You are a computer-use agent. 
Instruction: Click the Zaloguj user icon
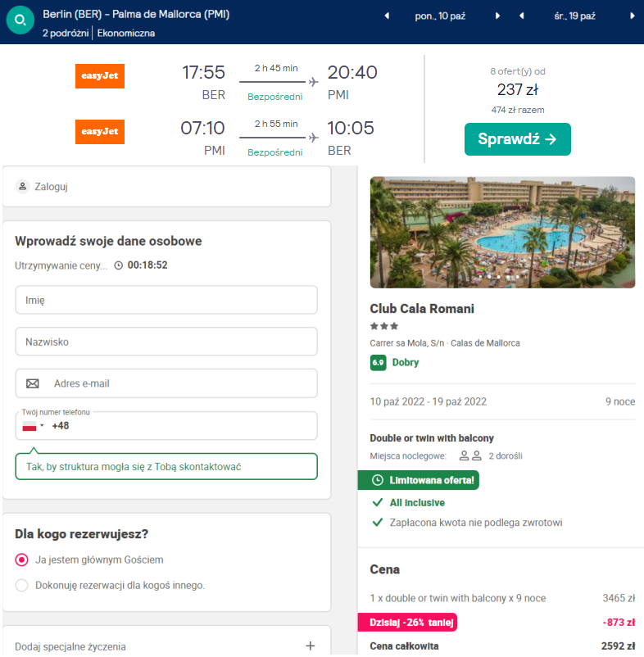(22, 187)
